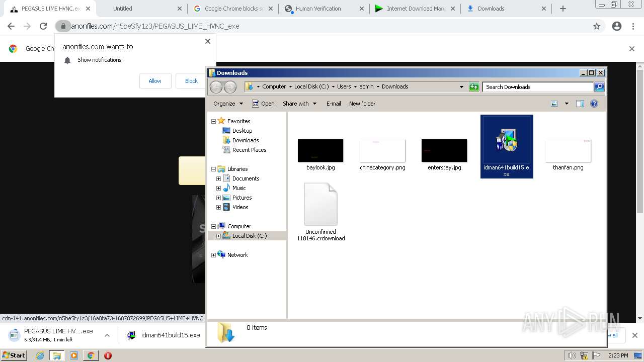Screen dimensions: 644x362
Task: Click the volume speaker tray icon
Action: tap(572, 355)
